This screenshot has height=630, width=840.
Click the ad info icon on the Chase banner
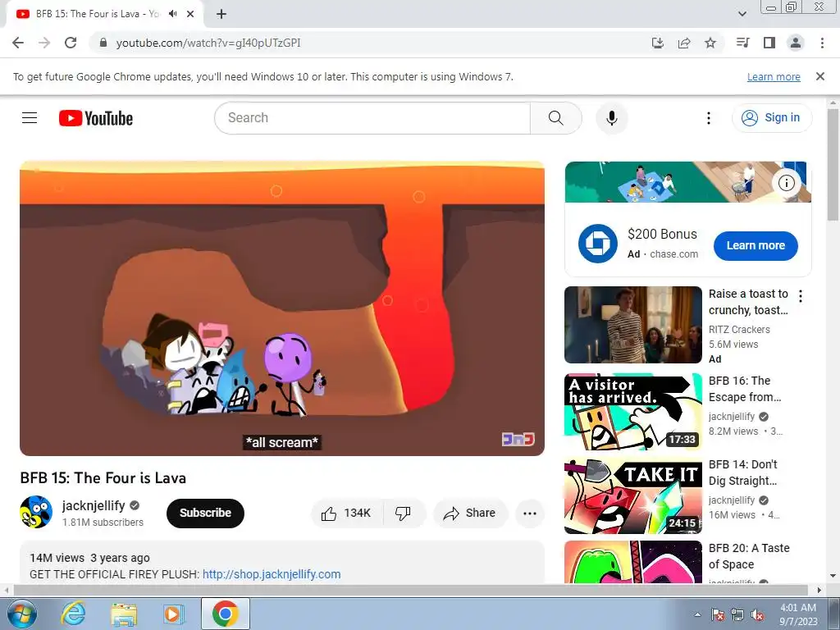[787, 183]
